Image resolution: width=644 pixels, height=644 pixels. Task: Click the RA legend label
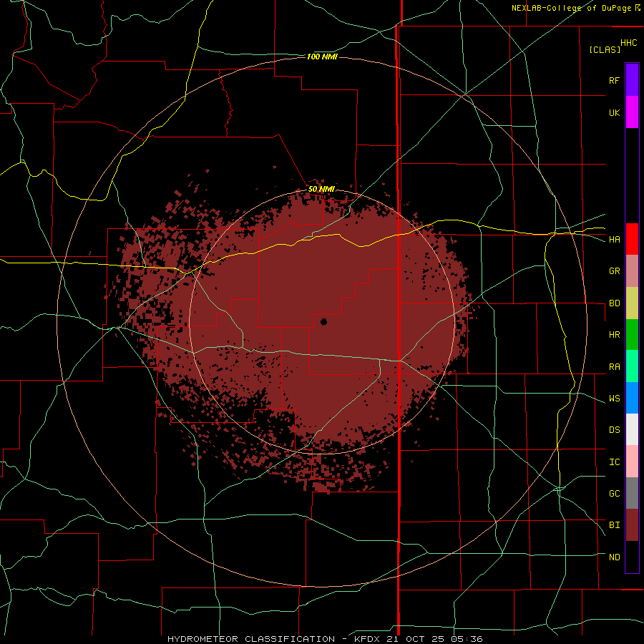pos(614,367)
